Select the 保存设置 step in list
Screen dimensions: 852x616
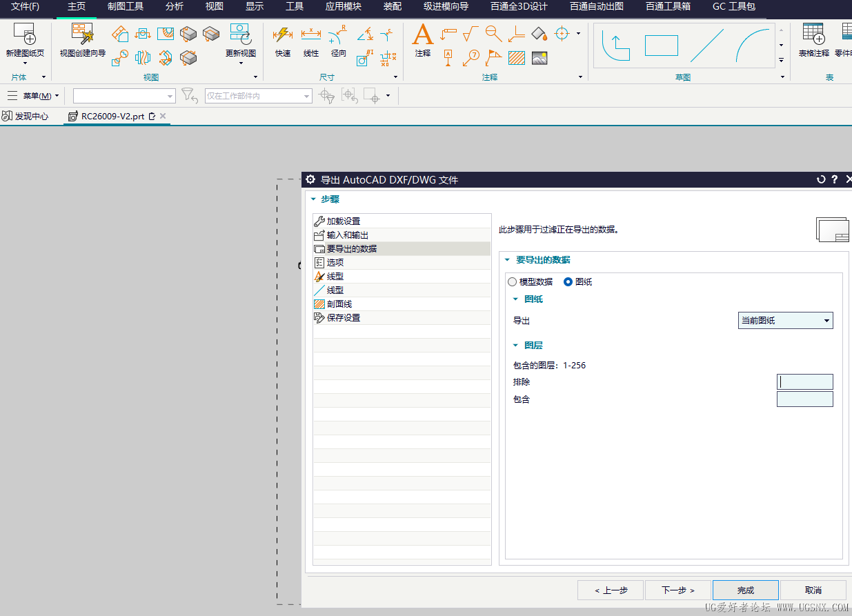point(402,318)
